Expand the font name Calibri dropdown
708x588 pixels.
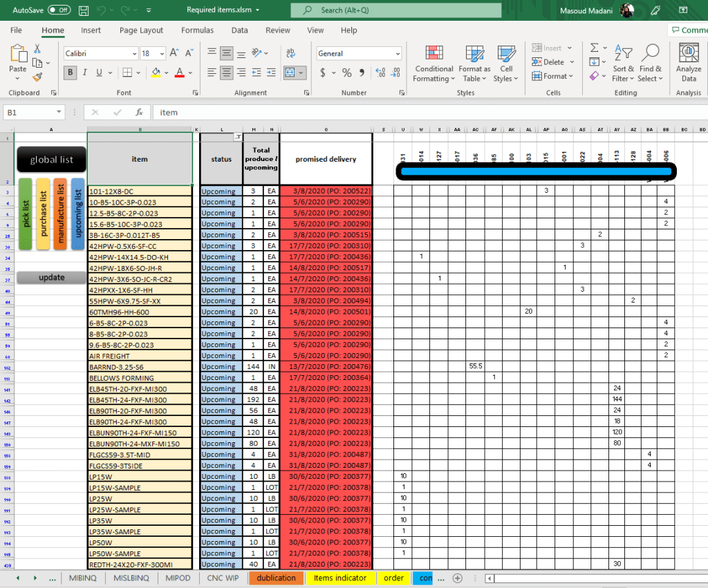pos(134,54)
